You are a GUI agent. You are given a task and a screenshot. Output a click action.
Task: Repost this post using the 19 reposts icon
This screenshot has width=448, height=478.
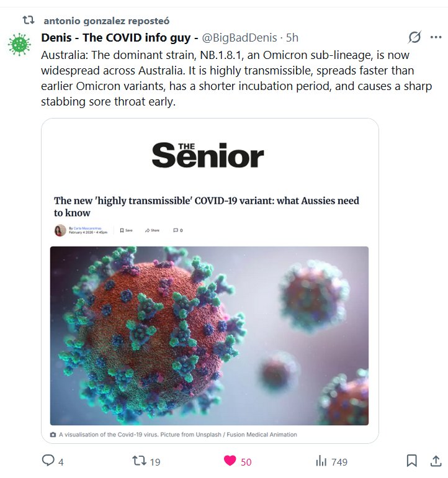(x=140, y=461)
